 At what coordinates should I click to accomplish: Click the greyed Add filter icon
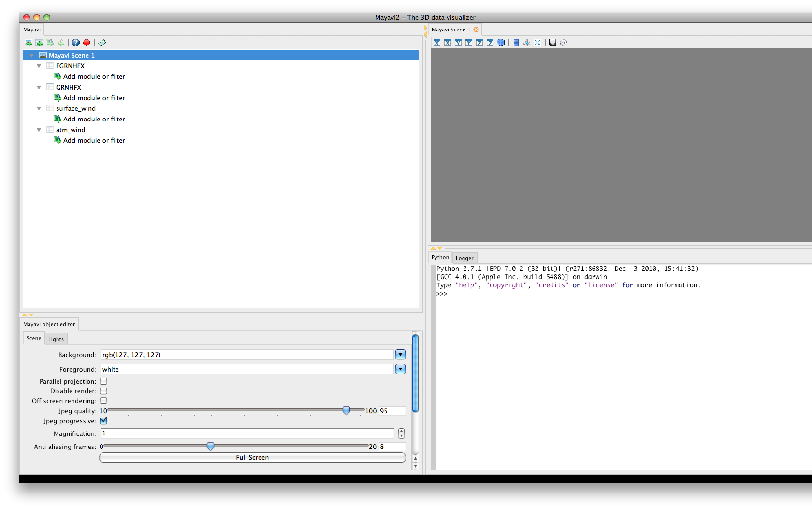point(61,43)
